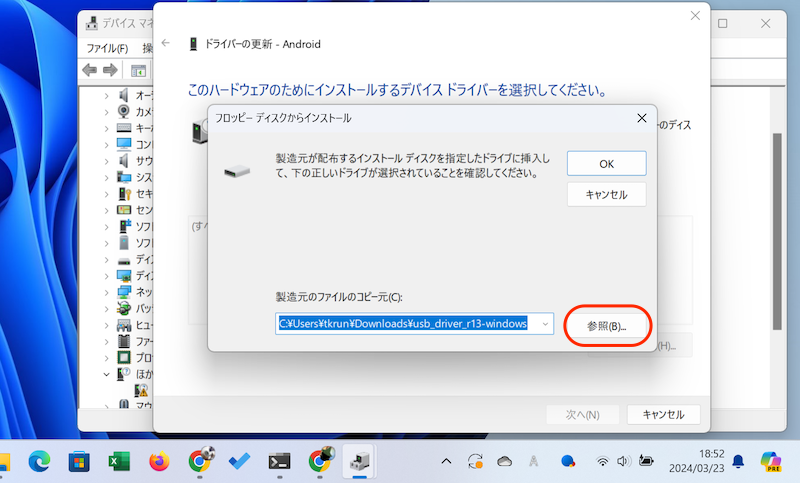Viewport: 800px width, 483px height.
Task: Expand the camera (カメ) device tree node
Action: (x=107, y=112)
